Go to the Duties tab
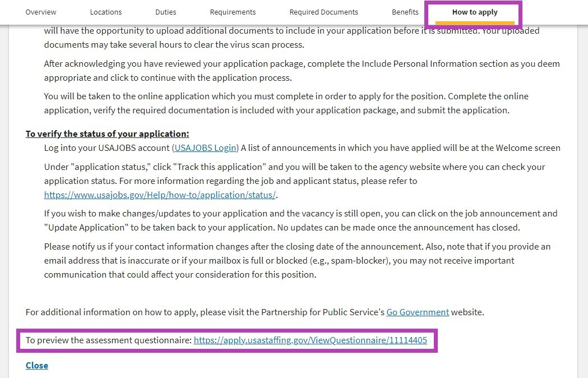Screen dimensions: 588x378 pos(165,12)
